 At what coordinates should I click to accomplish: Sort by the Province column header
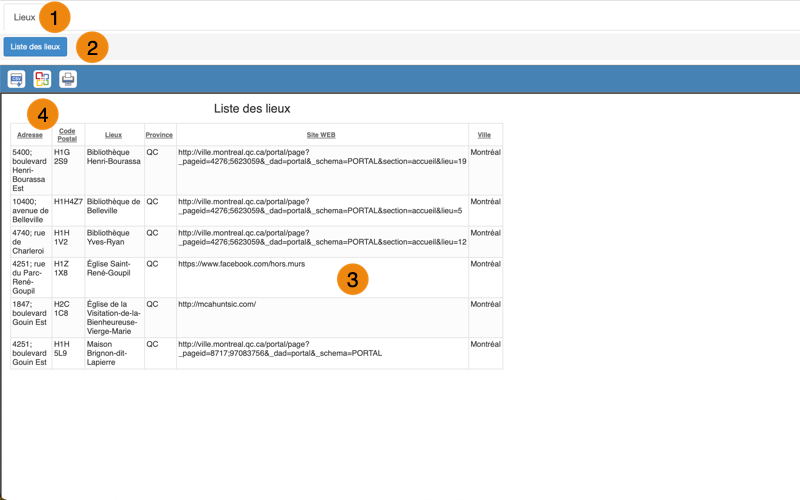pos(159,135)
